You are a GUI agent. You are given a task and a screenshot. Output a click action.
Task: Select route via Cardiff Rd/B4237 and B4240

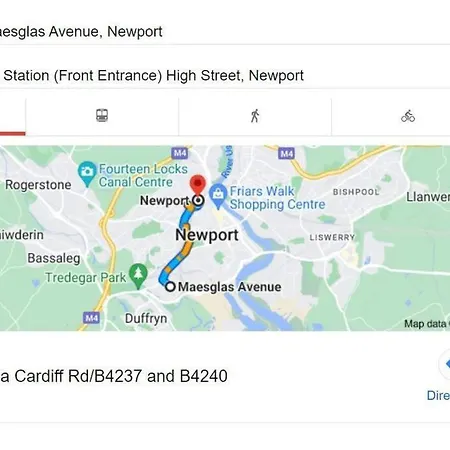[x=114, y=376]
